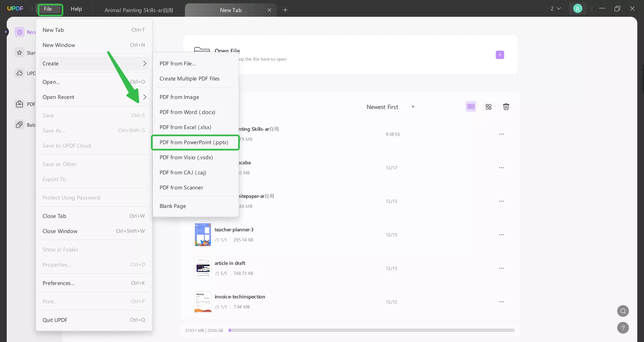Switch to list view layout
The image size is (644, 342).
point(471,107)
